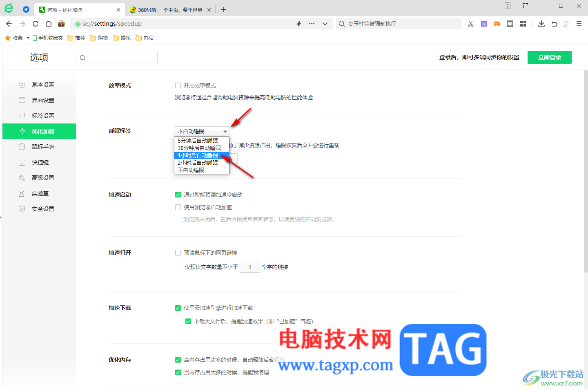Open the game center

(497, 23)
